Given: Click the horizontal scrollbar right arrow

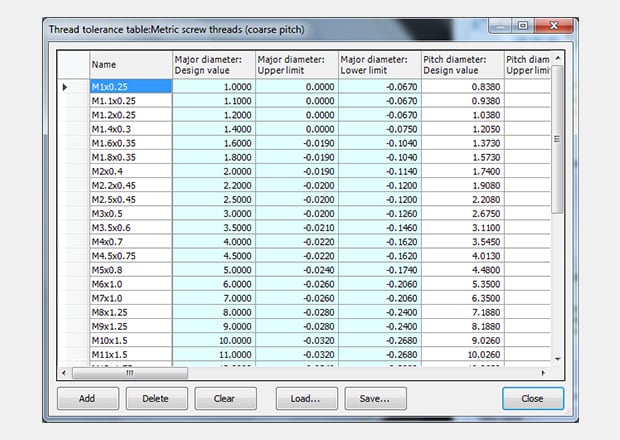Looking at the screenshot, I should (x=544, y=373).
